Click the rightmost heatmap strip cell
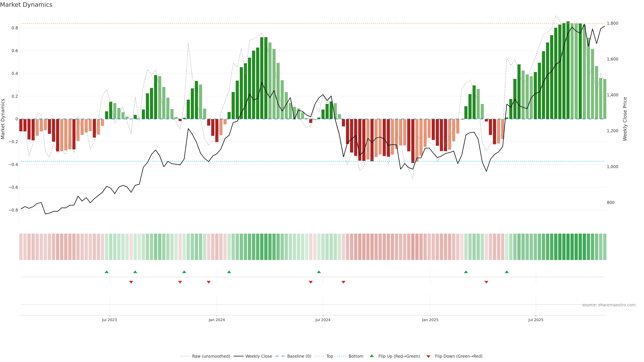 (x=604, y=247)
